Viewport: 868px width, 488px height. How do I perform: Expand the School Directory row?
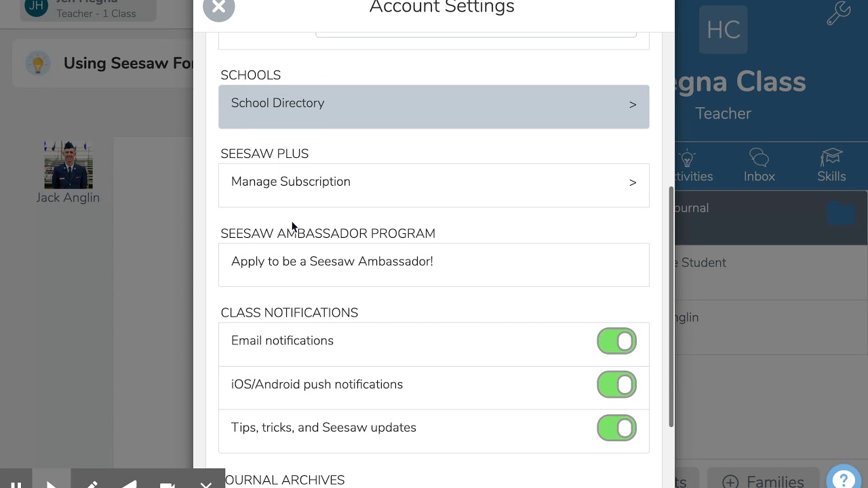pos(434,106)
